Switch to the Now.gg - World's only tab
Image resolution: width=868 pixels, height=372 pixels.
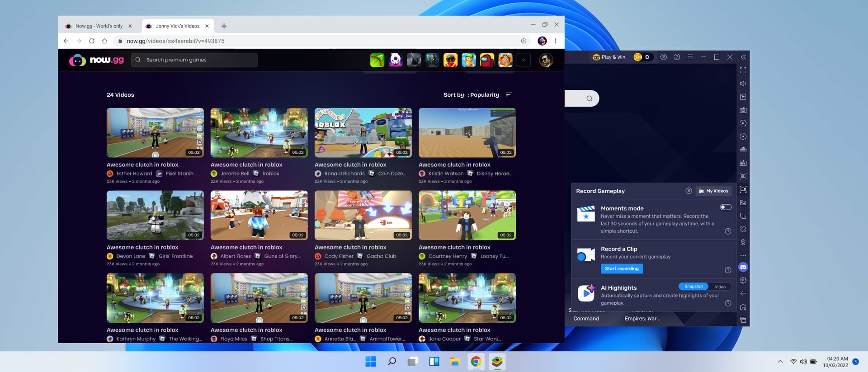[99, 26]
